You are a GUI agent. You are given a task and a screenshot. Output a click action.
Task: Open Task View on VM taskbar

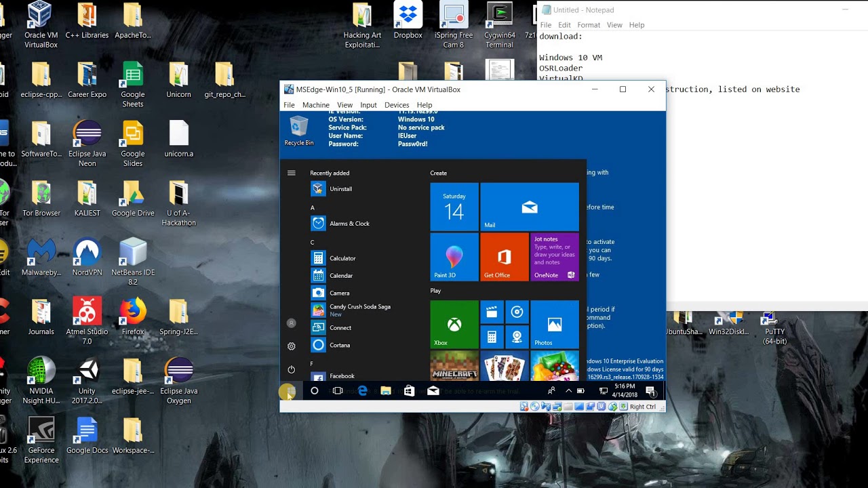[x=338, y=391]
